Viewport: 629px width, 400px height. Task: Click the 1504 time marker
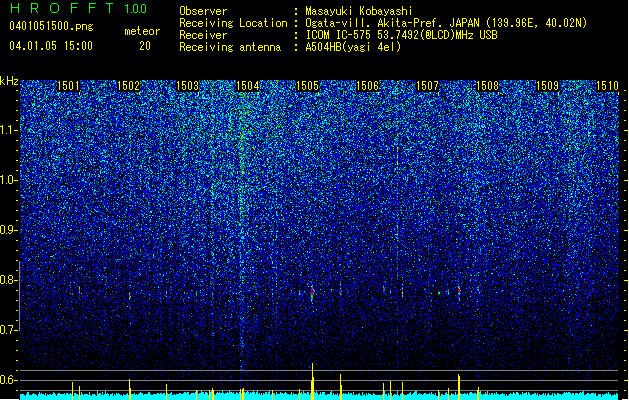(248, 86)
